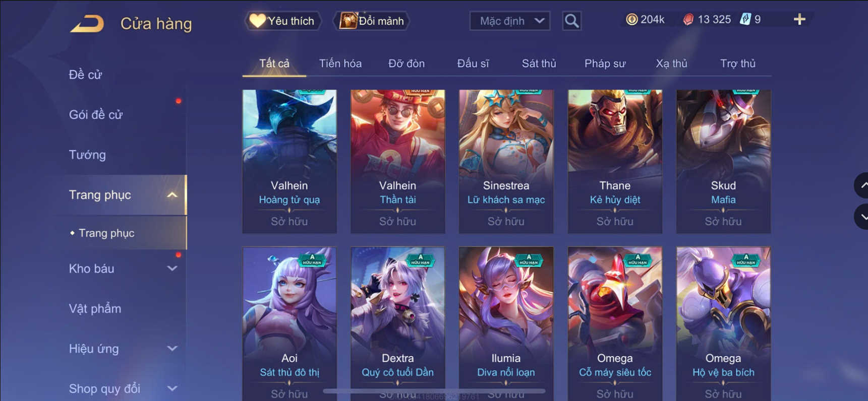The height and width of the screenshot is (401, 868).
Task: Open the search magnifier icon
Action: point(571,21)
